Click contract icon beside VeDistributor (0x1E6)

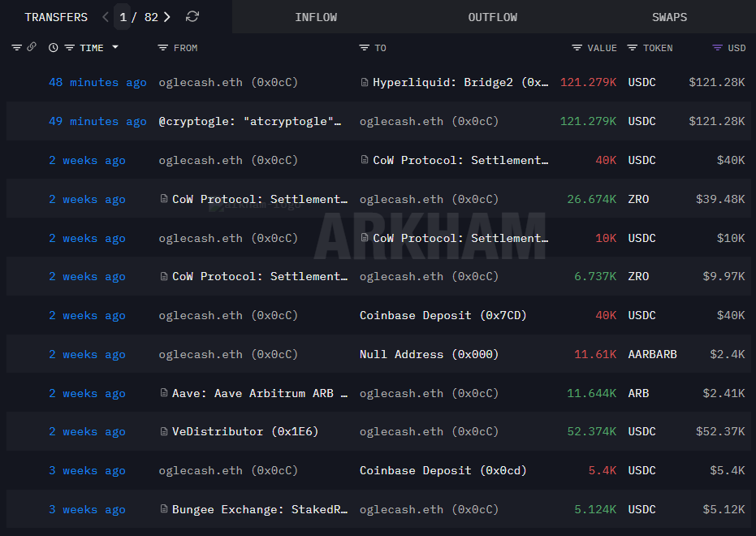(x=164, y=431)
